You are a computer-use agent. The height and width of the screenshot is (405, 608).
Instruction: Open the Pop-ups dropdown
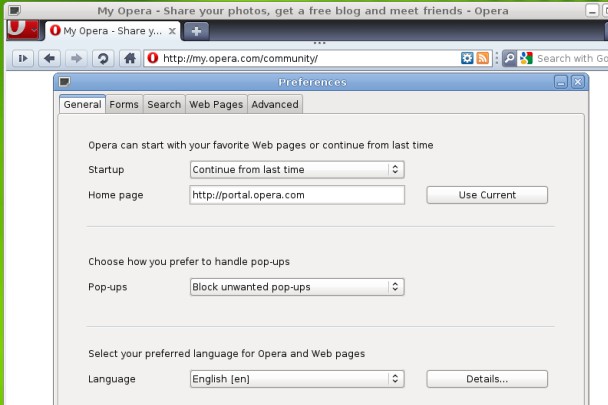(297, 287)
